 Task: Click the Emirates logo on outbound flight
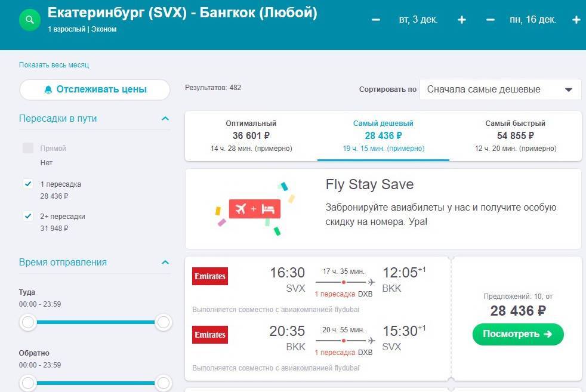(x=210, y=276)
